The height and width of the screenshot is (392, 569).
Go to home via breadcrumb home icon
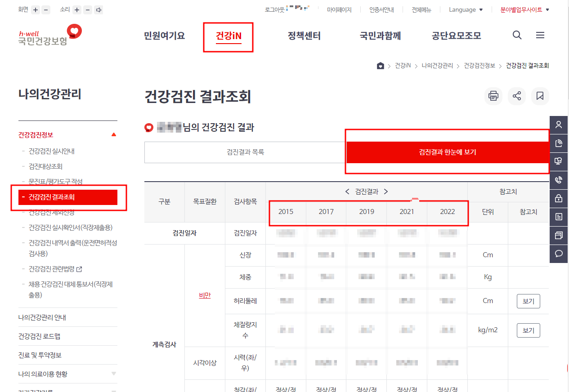[x=381, y=66]
